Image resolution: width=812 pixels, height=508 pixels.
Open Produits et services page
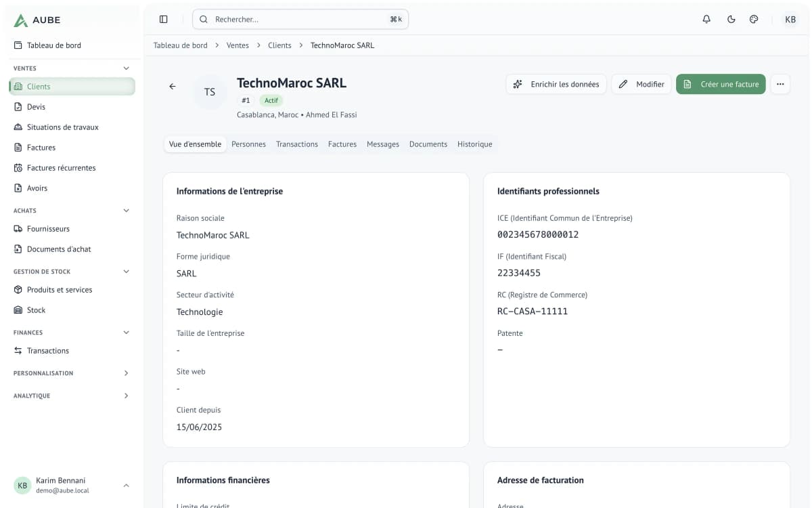pos(72,289)
